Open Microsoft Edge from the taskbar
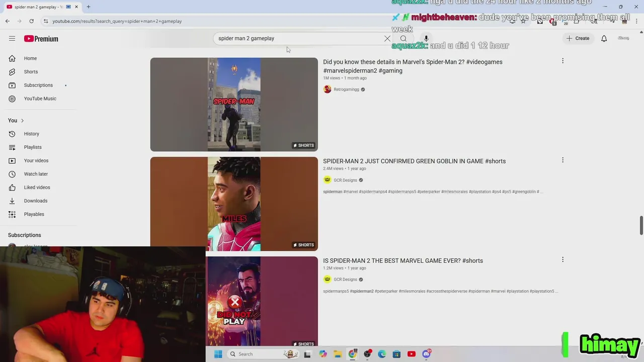 (382, 354)
